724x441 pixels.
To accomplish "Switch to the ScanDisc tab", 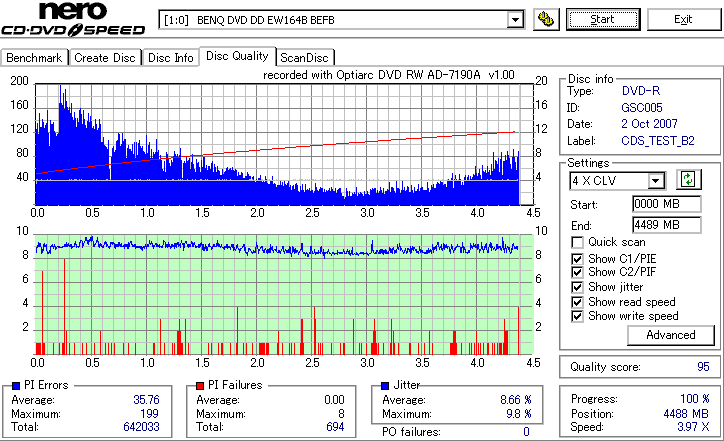I will coord(304,58).
